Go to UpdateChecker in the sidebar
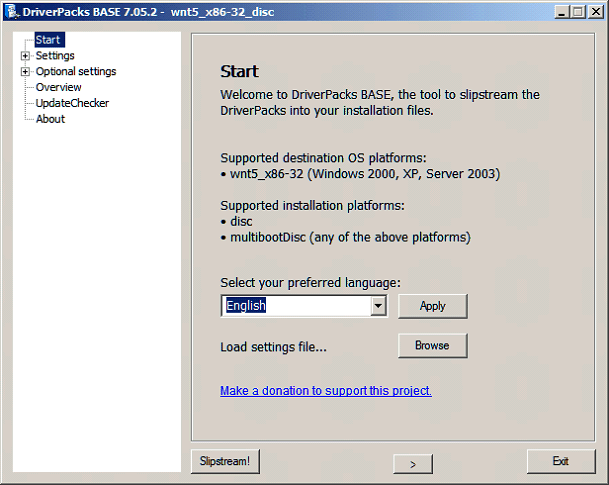This screenshot has width=609, height=485. (x=72, y=103)
